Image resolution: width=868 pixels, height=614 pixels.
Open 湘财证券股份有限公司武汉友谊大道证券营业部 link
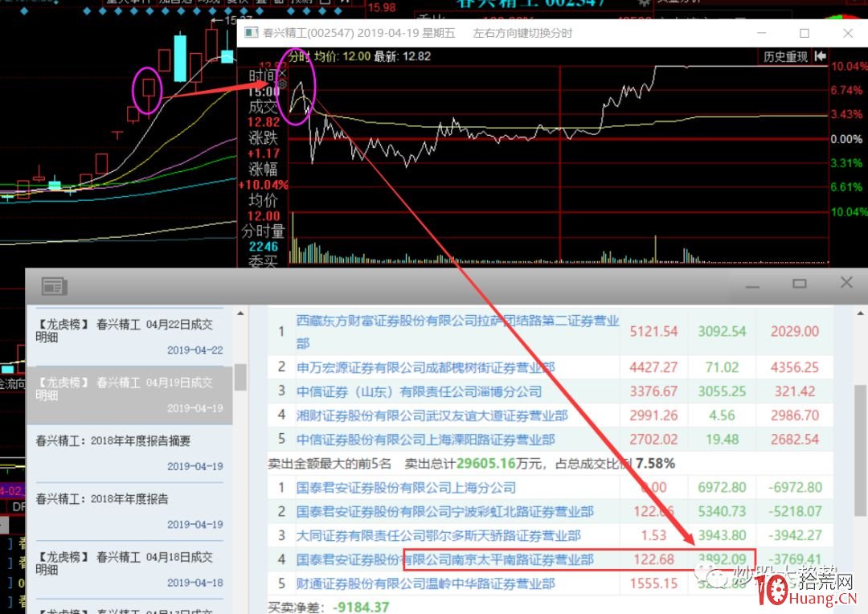coord(432,415)
